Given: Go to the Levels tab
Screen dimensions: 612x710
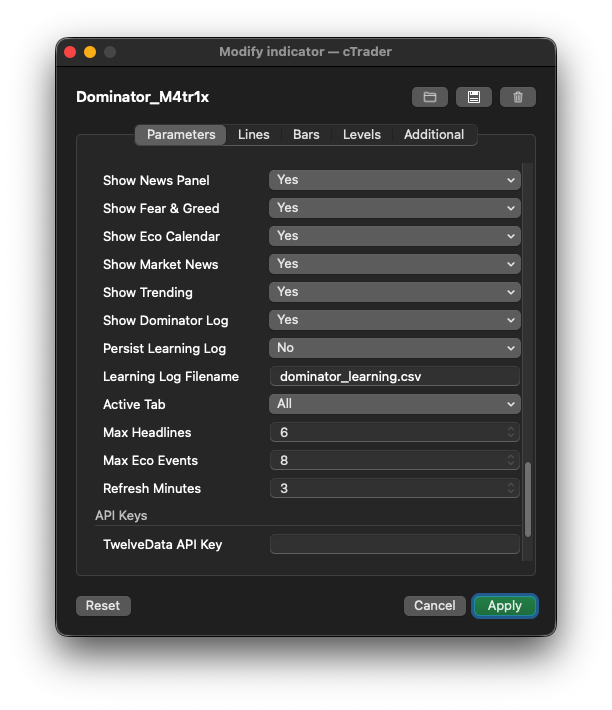Looking at the screenshot, I should coord(362,134).
